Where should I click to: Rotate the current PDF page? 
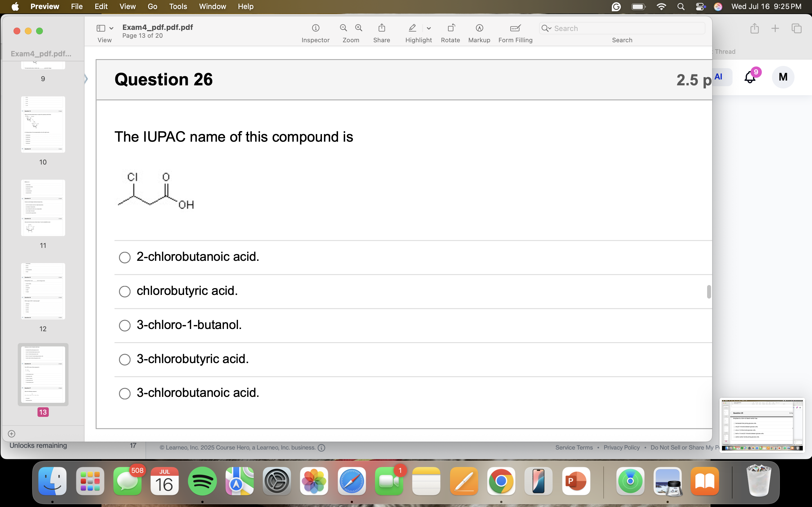pos(450,28)
